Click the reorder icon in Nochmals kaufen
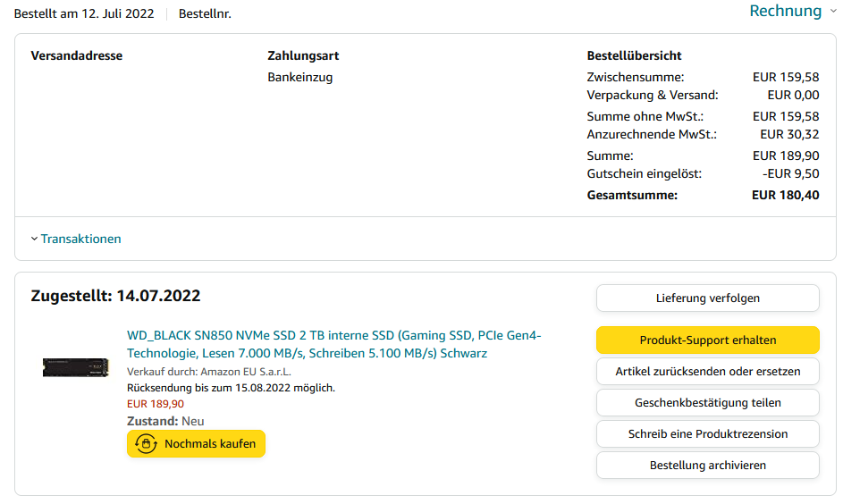Image resolution: width=843 pixels, height=504 pixels. (x=146, y=443)
